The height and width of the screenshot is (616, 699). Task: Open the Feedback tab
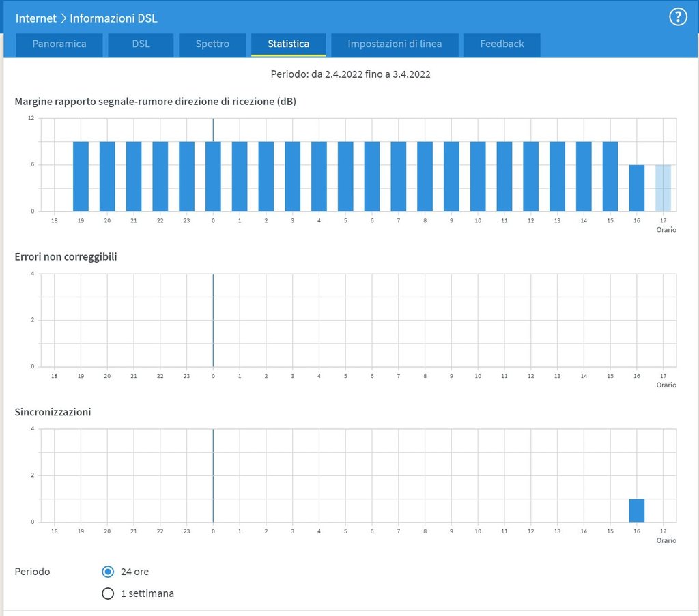tap(502, 44)
